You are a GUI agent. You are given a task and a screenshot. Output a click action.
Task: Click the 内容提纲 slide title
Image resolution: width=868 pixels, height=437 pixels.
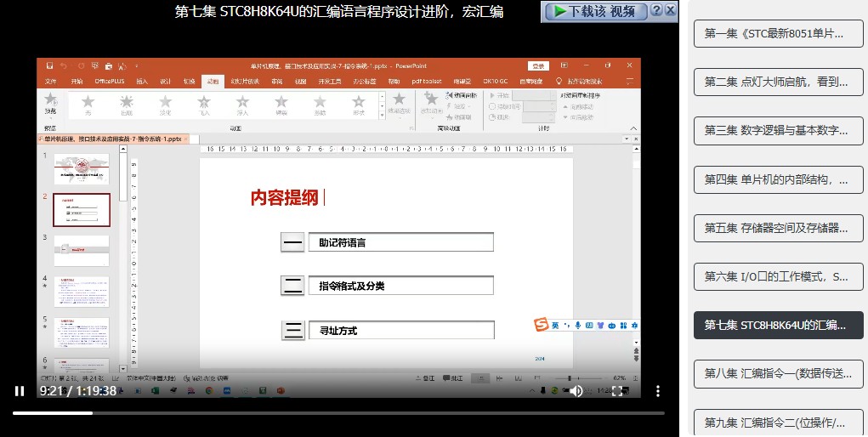click(285, 198)
